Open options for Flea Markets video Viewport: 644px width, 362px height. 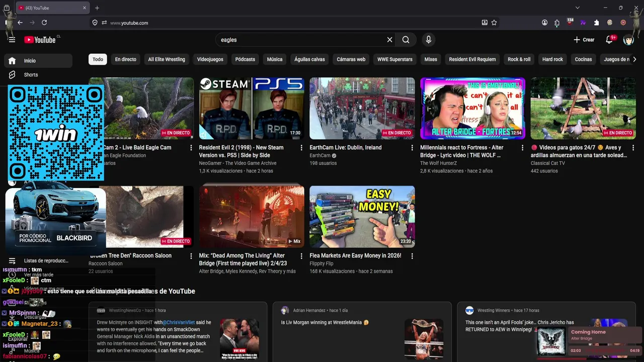[x=412, y=256]
